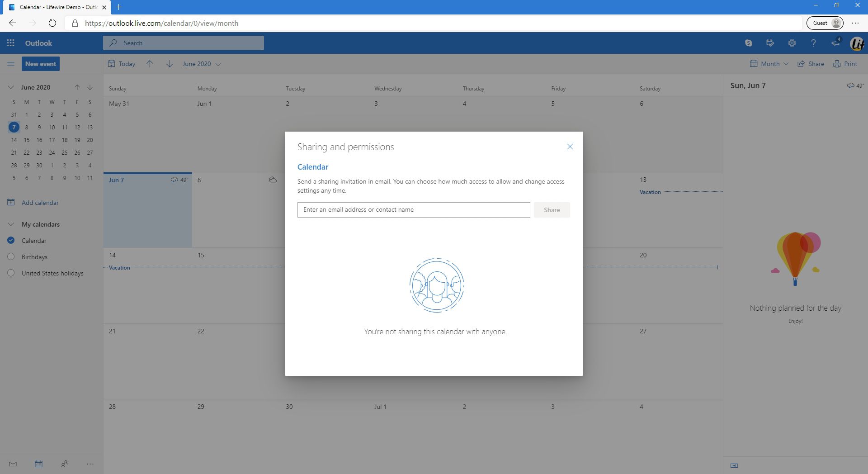The height and width of the screenshot is (474, 868).
Task: Open the Month view dropdown
Action: tap(769, 64)
